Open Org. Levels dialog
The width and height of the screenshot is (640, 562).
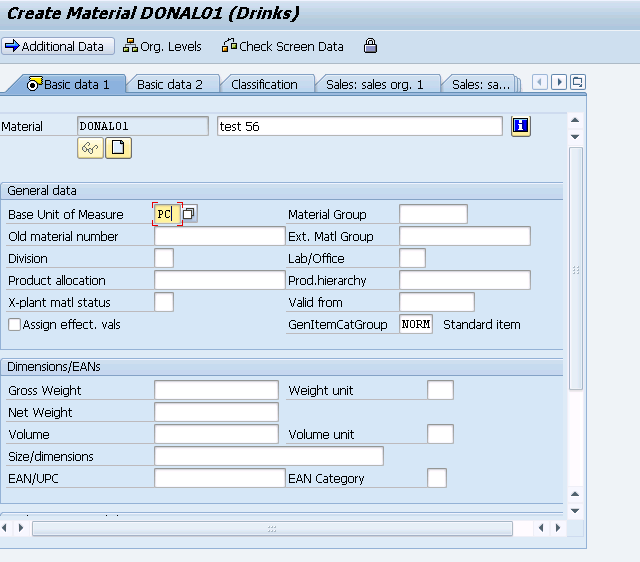162,46
